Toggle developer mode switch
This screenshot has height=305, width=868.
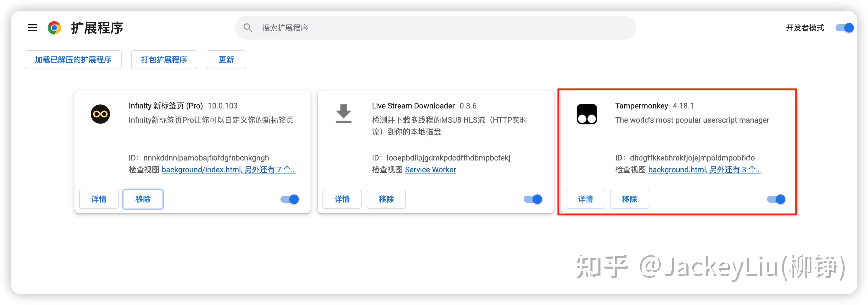pos(844,28)
